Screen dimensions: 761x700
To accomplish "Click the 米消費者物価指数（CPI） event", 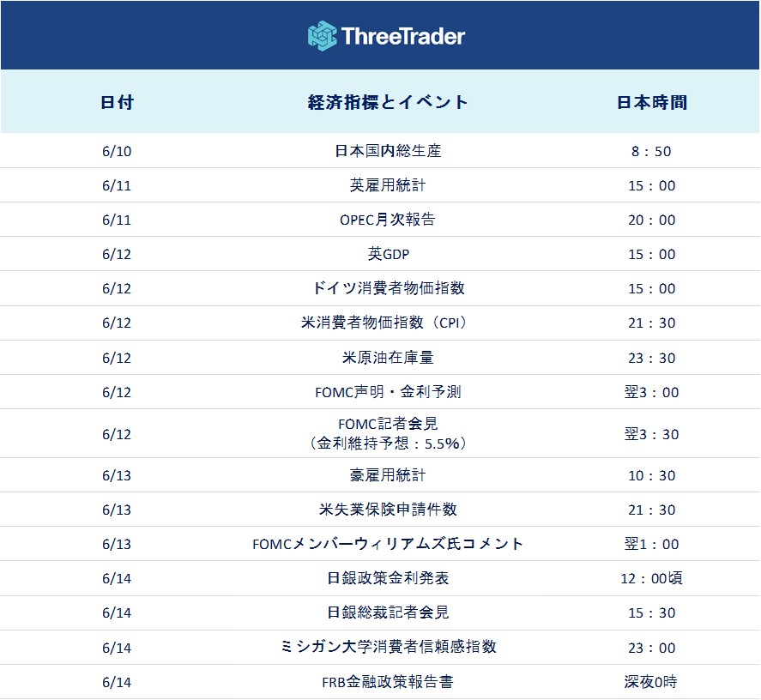I will [x=388, y=323].
